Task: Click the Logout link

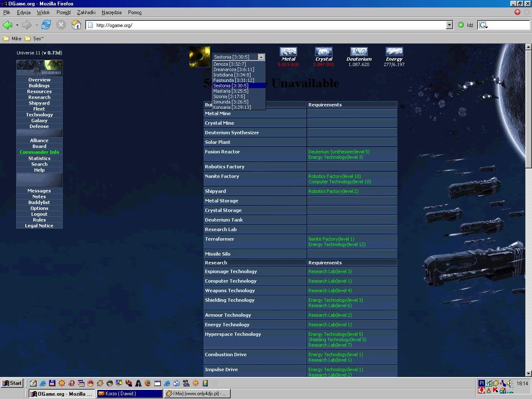Action: tap(39, 214)
